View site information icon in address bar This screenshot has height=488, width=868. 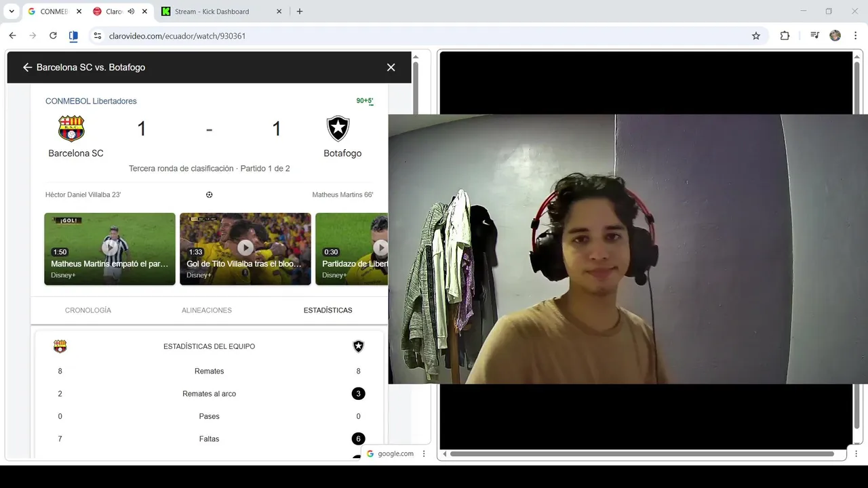coord(97,36)
